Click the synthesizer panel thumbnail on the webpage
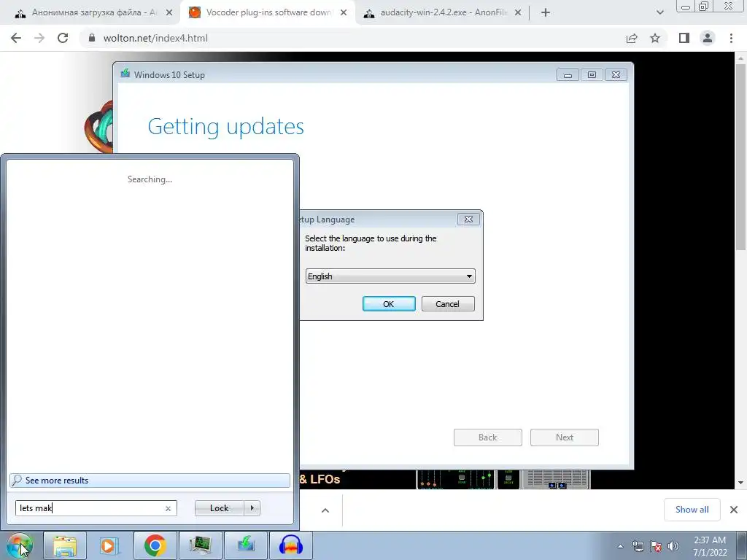The image size is (747, 560). click(x=503, y=480)
